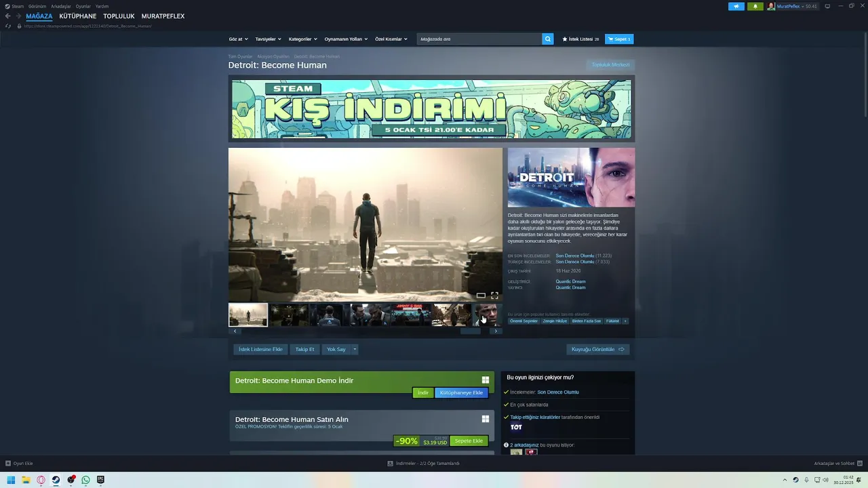Click the store search magnifier icon

point(548,39)
